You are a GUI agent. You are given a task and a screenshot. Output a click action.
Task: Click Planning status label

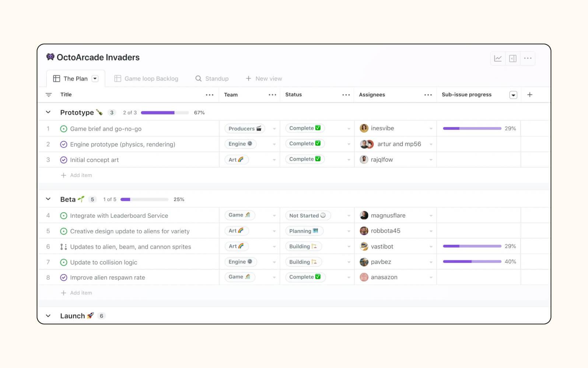[304, 231]
